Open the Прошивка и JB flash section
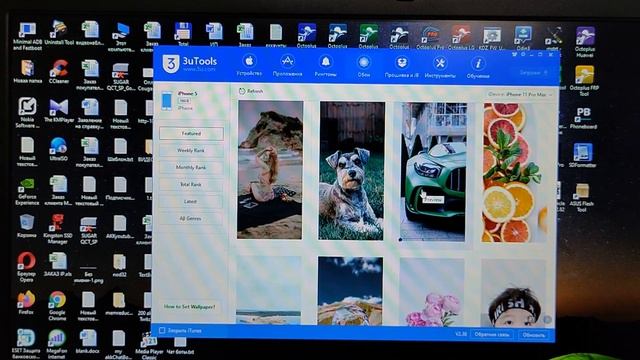640x360 pixels. tap(402, 67)
